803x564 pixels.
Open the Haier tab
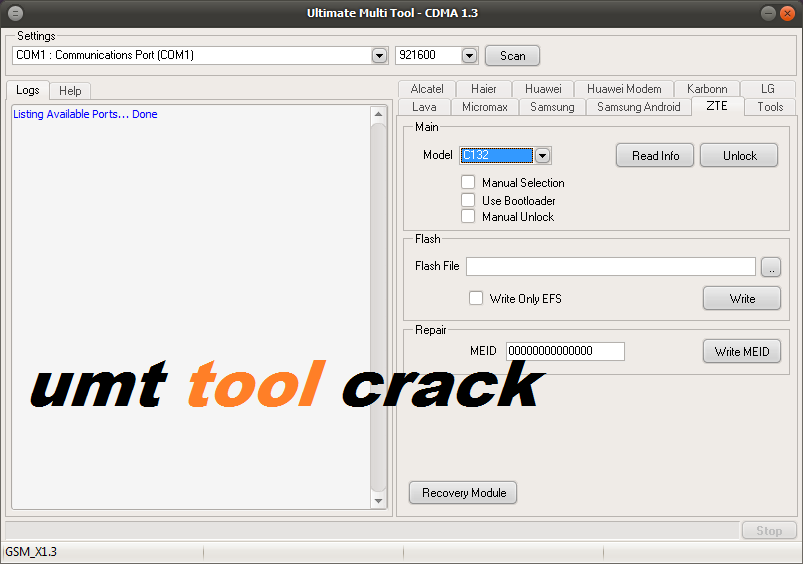point(483,89)
